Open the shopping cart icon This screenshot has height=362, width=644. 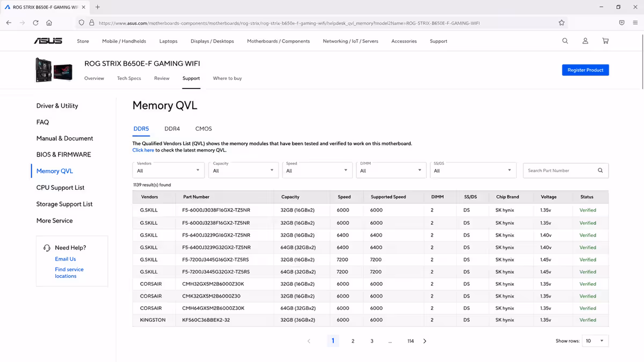pyautogui.click(x=605, y=41)
